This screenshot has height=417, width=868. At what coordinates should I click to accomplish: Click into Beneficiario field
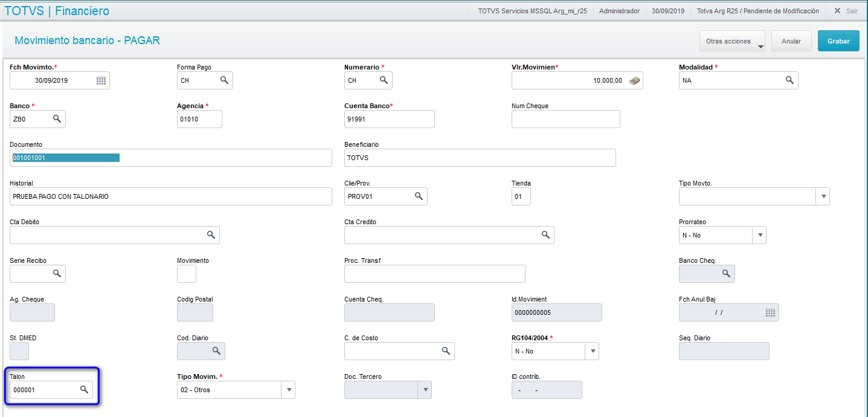point(480,158)
